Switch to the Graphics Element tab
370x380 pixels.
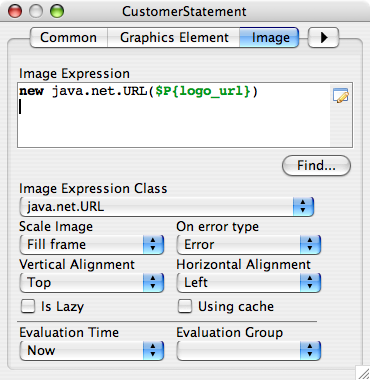pos(174,38)
